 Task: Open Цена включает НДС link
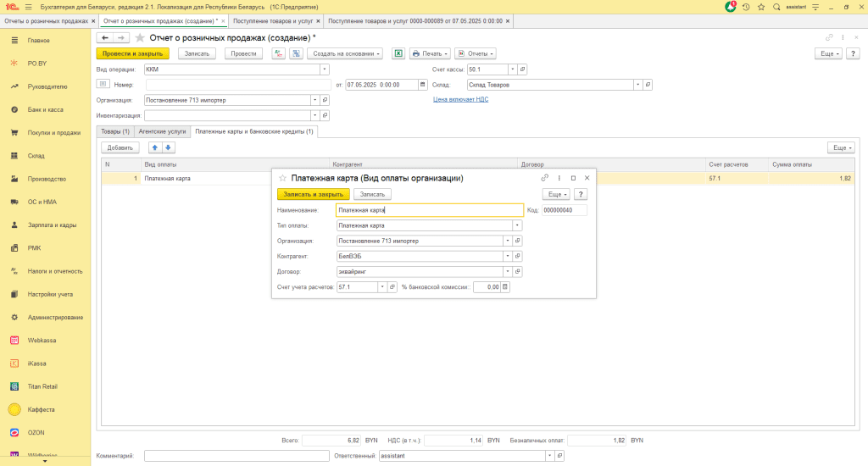coord(460,100)
